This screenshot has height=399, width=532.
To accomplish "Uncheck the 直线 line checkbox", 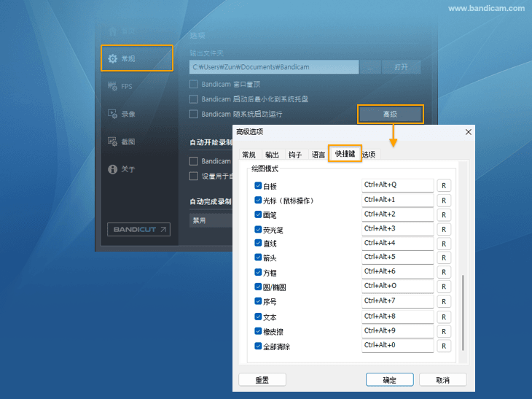I will 258,243.
